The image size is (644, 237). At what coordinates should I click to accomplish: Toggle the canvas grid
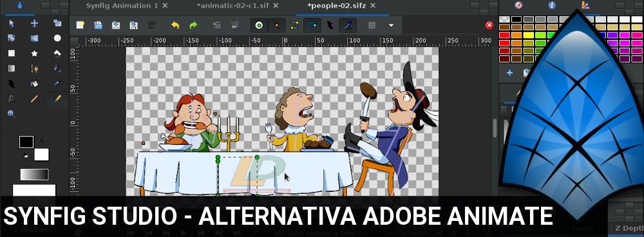click(372, 26)
